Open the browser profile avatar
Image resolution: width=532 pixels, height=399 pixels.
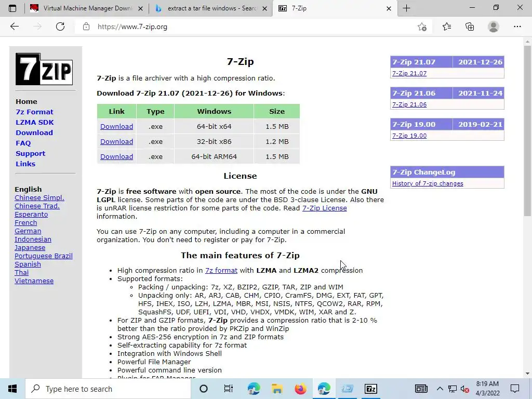click(494, 26)
